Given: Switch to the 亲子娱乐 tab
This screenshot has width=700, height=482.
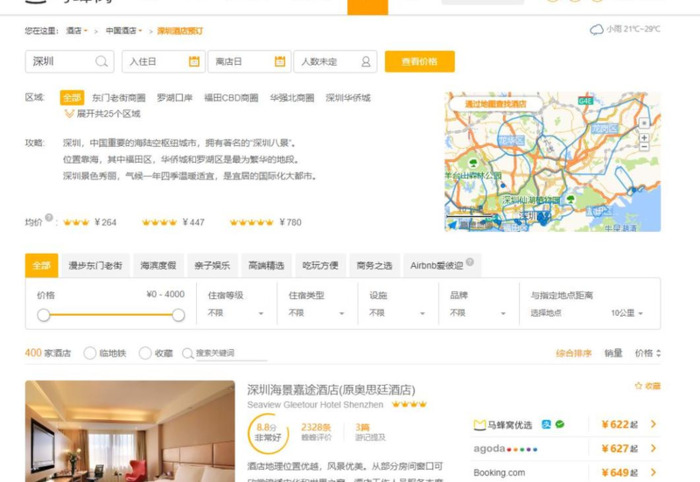Looking at the screenshot, I should [x=212, y=266].
